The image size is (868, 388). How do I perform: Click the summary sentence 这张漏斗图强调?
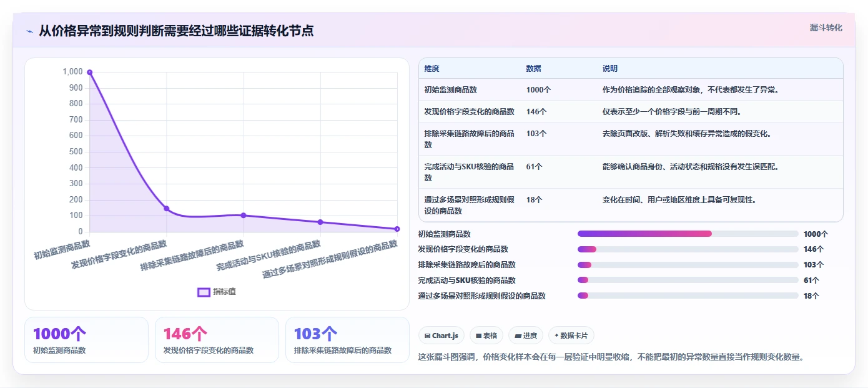click(612, 357)
